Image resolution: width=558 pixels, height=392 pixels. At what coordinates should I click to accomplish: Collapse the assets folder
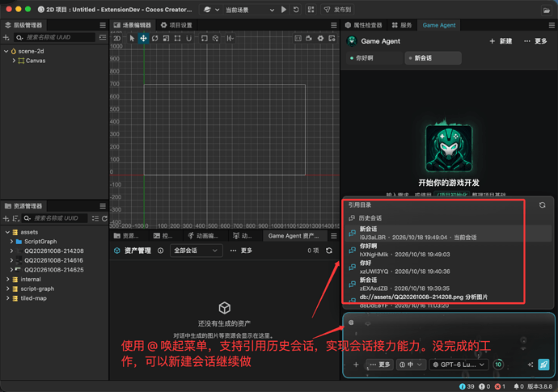point(7,232)
